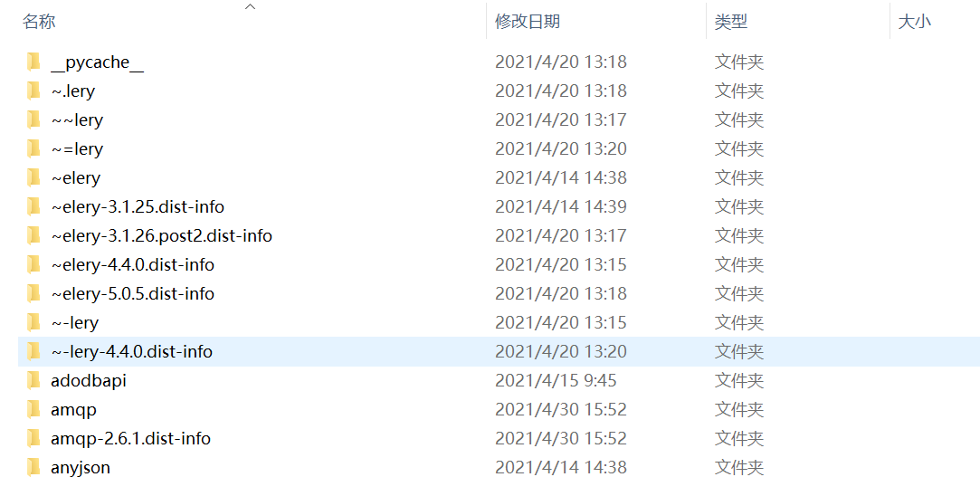Screen dimensions: 980x477
Task: Sort files by 名称 column header
Action: click(39, 22)
